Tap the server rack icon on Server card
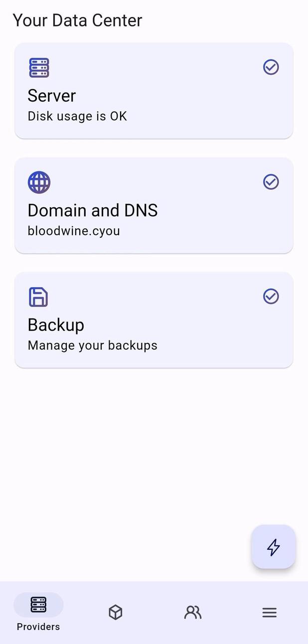The height and width of the screenshot is (644, 308). click(38, 67)
